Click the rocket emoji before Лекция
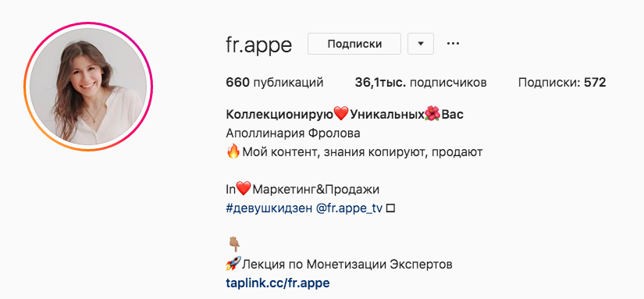Image resolution: width=644 pixels, height=299 pixels. pyautogui.click(x=233, y=263)
